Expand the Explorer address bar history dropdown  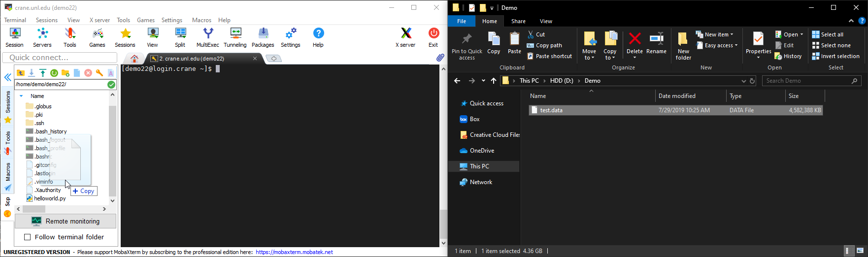[x=743, y=81]
